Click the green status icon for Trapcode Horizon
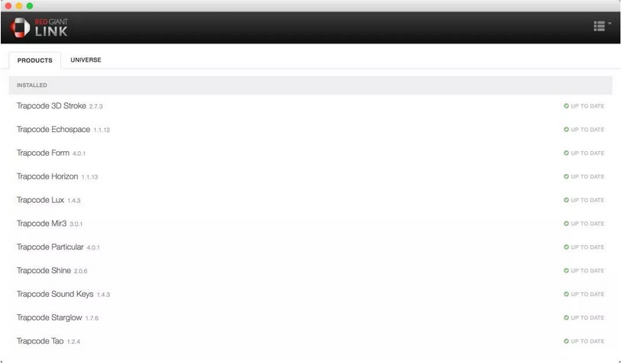The height and width of the screenshot is (364, 622). click(x=566, y=176)
